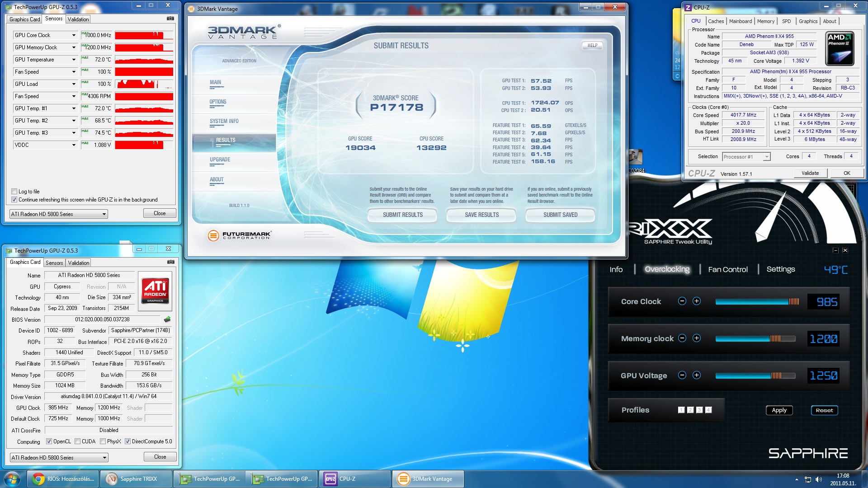Screen dimensions: 868x488
Task: Increase GPU Voltage with plus icon
Action: (697, 375)
